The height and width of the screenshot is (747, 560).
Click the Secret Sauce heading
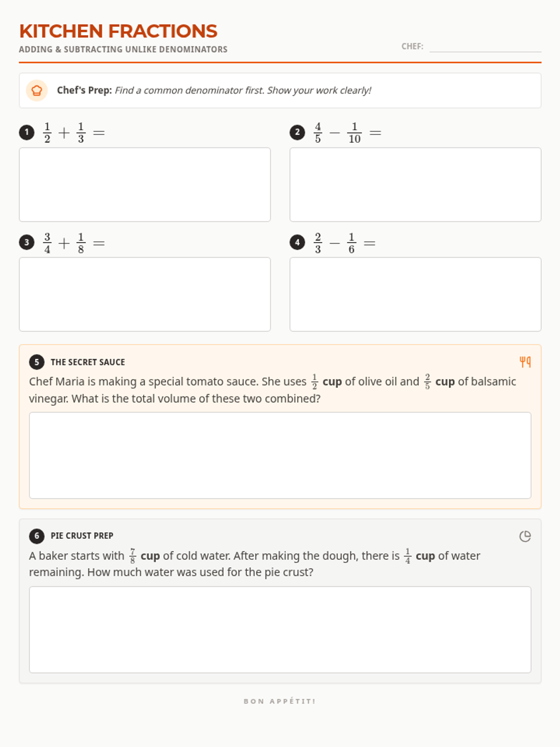88,362
